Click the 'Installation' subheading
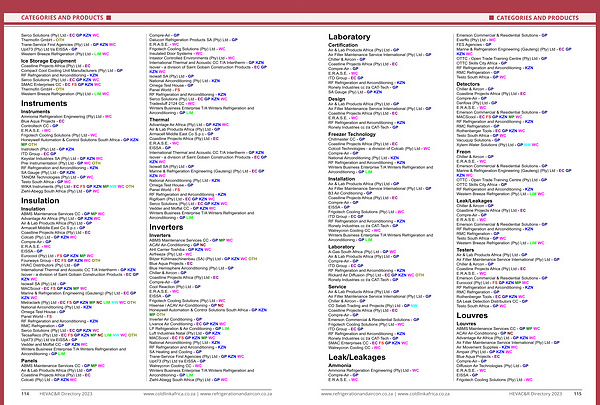The height and width of the screenshot is (405, 600). pos(341,179)
